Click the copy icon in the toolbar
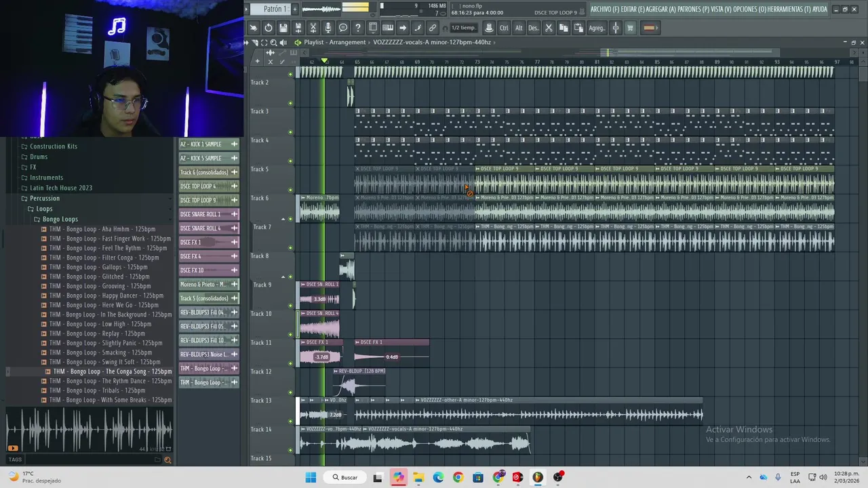 (564, 28)
